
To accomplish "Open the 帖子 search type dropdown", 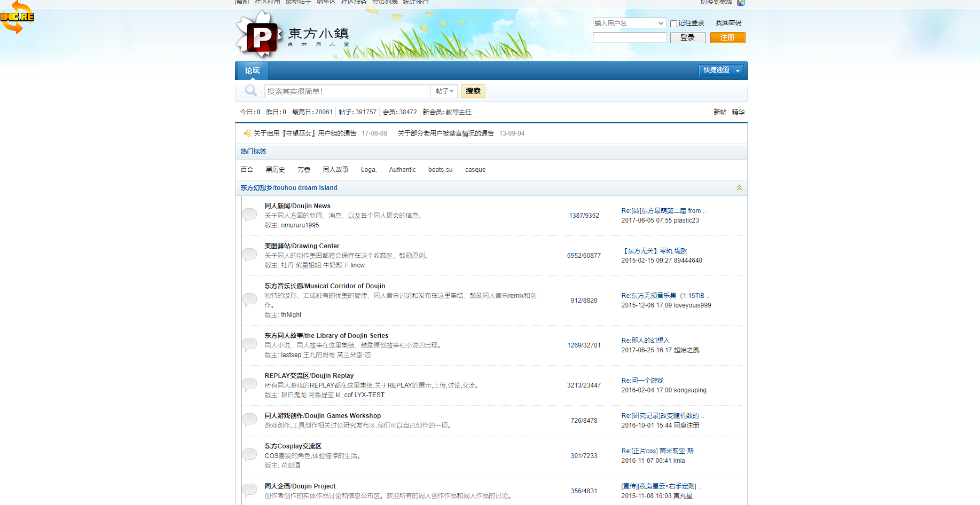I will coord(444,91).
